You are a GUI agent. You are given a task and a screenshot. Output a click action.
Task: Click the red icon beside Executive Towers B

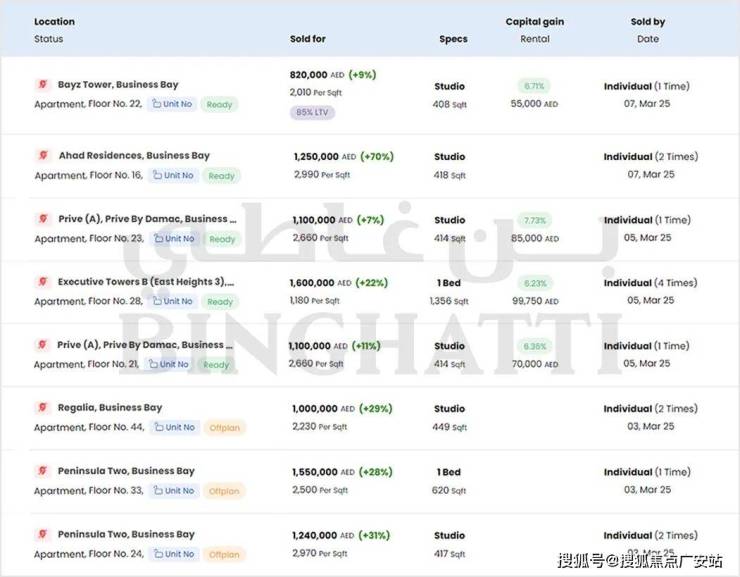point(42,282)
